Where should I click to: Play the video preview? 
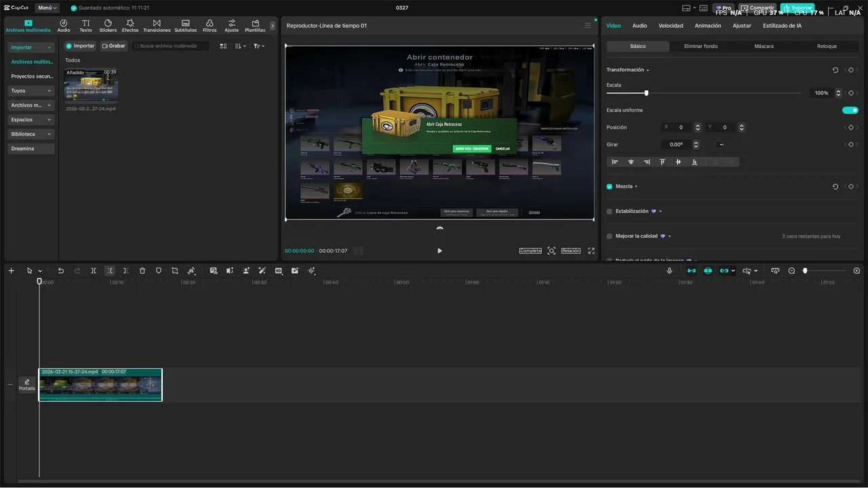[439, 251]
